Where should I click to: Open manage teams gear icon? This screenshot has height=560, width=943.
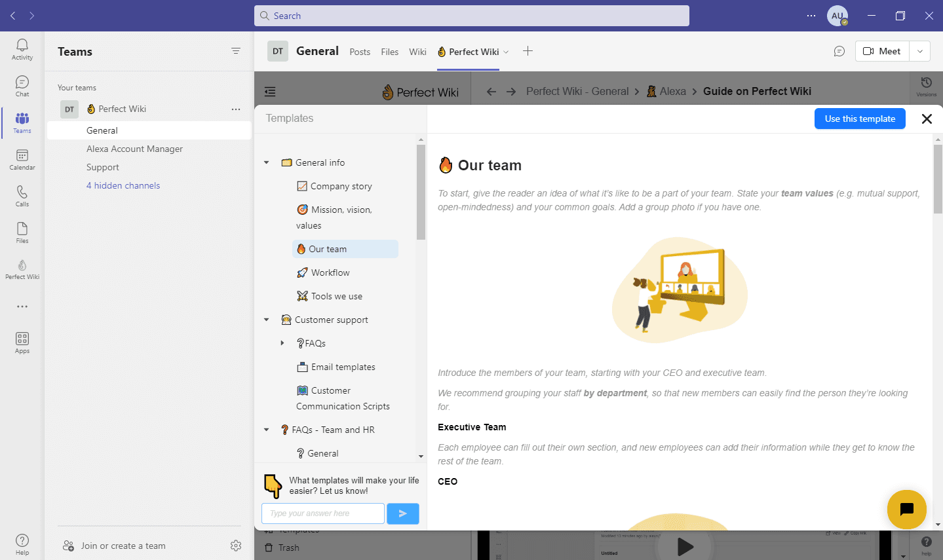point(236,546)
